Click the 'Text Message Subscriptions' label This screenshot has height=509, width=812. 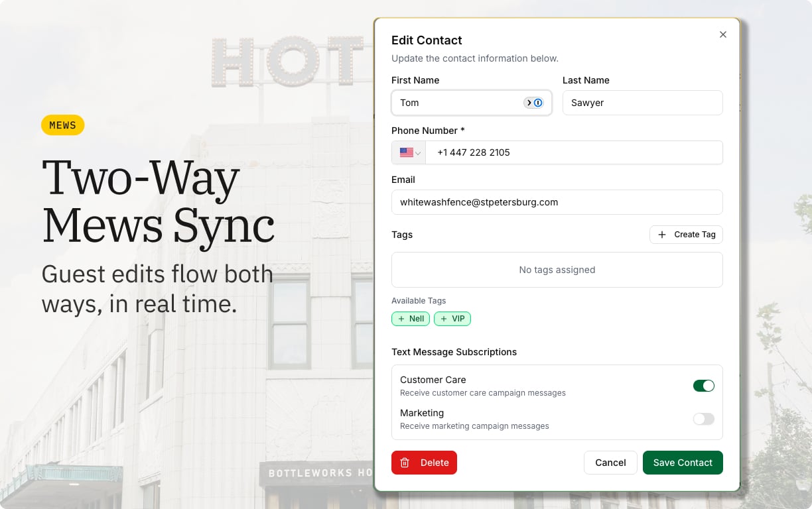pos(454,352)
